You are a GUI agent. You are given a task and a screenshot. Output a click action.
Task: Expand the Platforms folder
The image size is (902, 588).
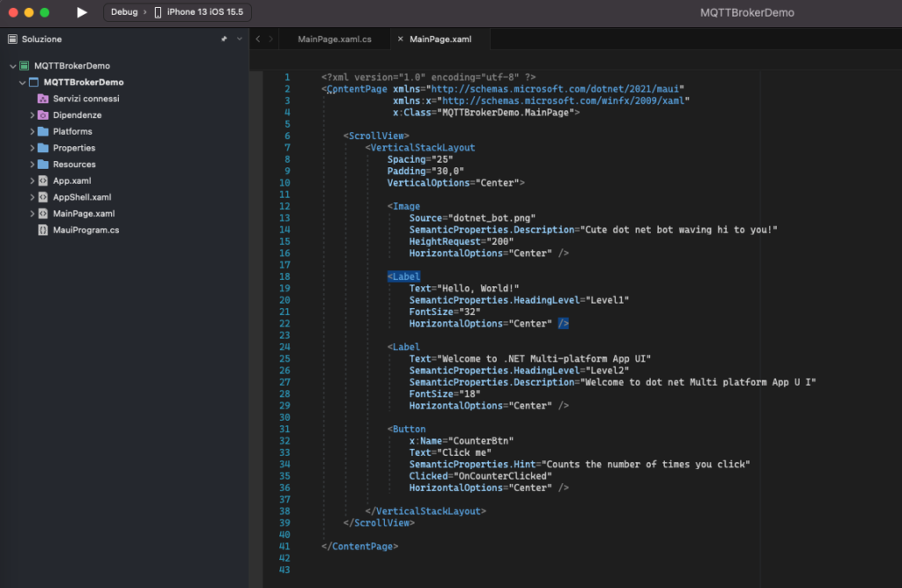33,132
